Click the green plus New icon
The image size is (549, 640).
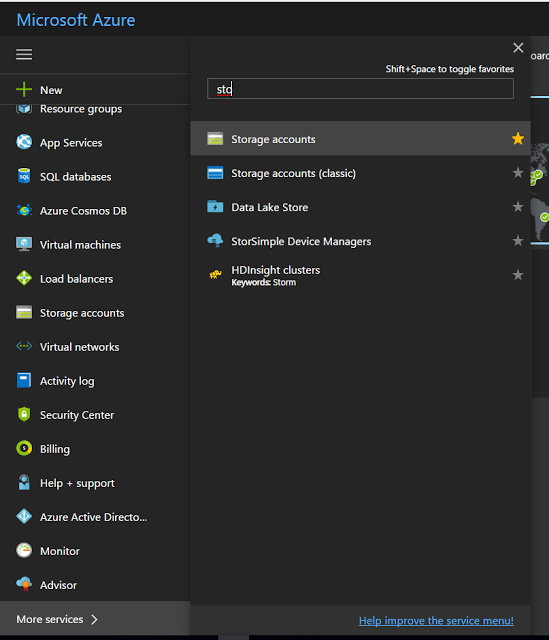pyautogui.click(x=24, y=89)
